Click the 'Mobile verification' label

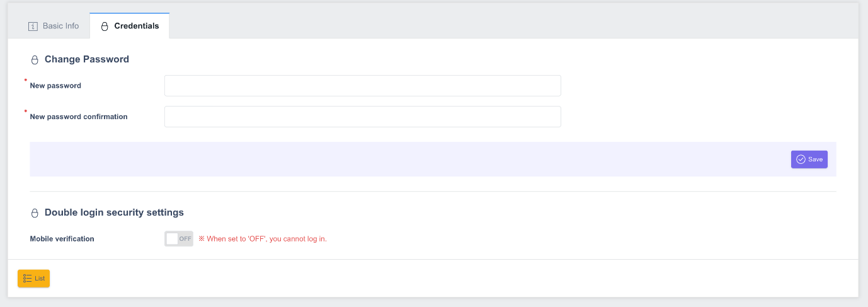62,240
